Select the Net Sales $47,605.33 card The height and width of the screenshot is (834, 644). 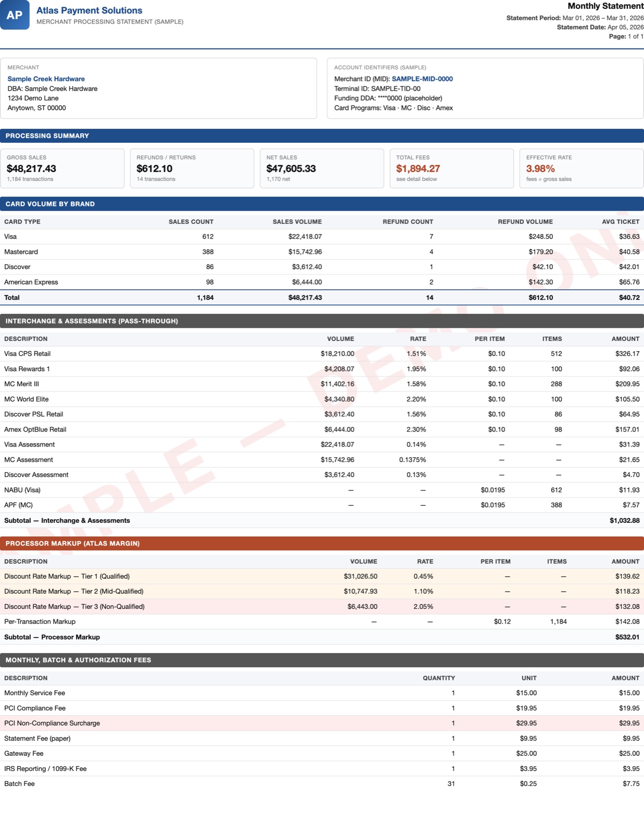pos(321,168)
